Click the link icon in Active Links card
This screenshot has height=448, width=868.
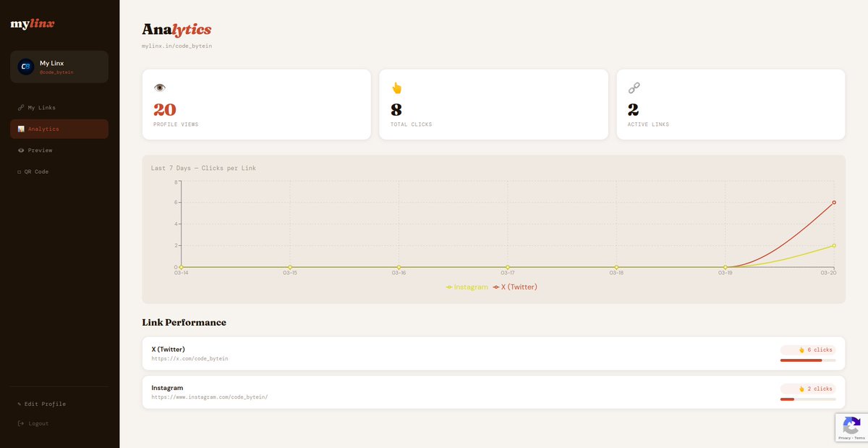point(634,88)
